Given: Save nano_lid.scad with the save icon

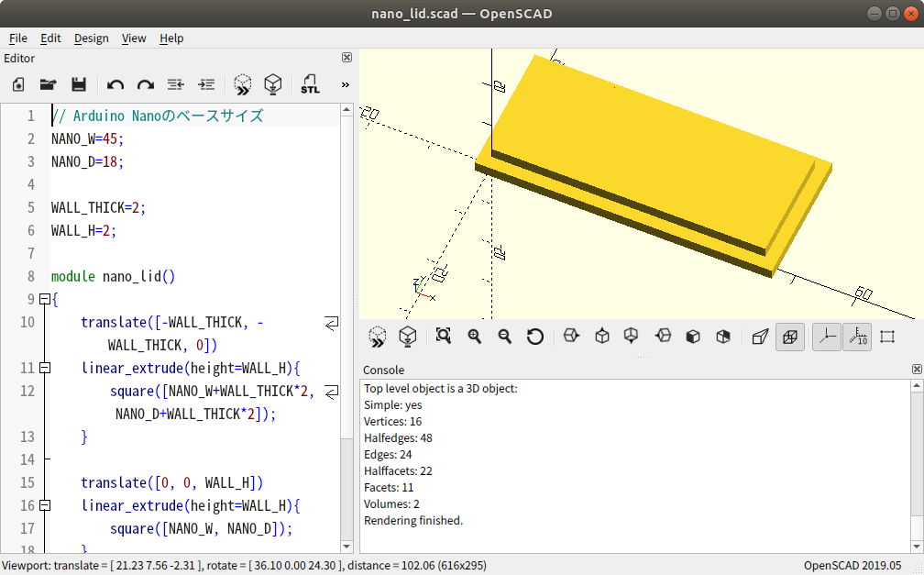Looking at the screenshot, I should tap(79, 83).
